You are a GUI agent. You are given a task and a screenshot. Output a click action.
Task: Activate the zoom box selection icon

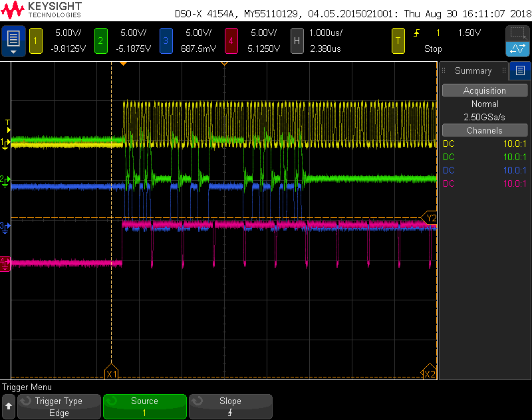(518, 33)
